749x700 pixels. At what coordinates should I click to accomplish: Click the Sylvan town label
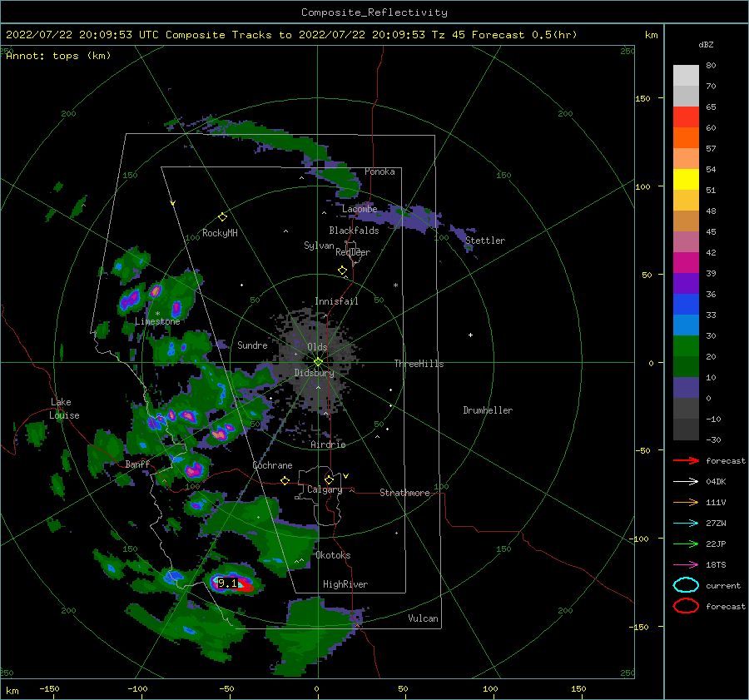pyautogui.click(x=319, y=246)
